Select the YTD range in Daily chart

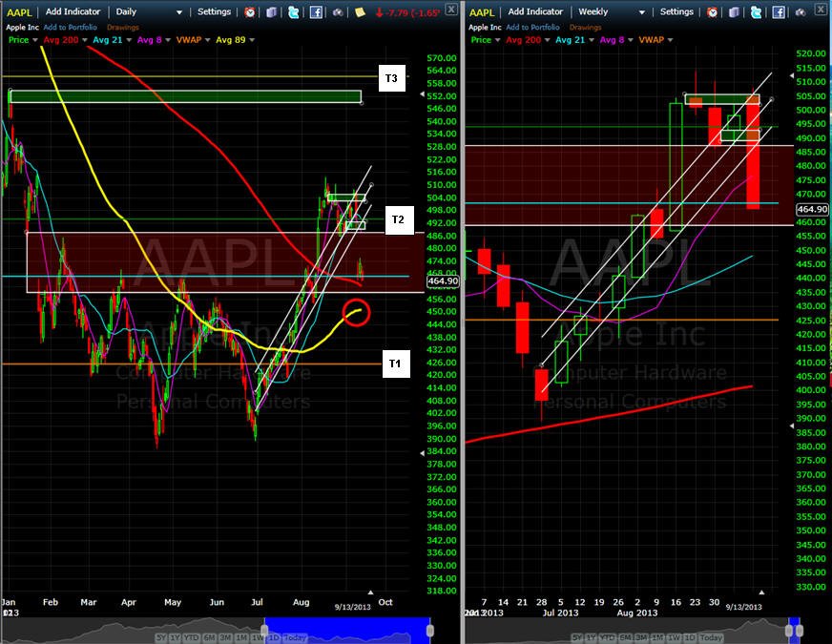point(192,637)
